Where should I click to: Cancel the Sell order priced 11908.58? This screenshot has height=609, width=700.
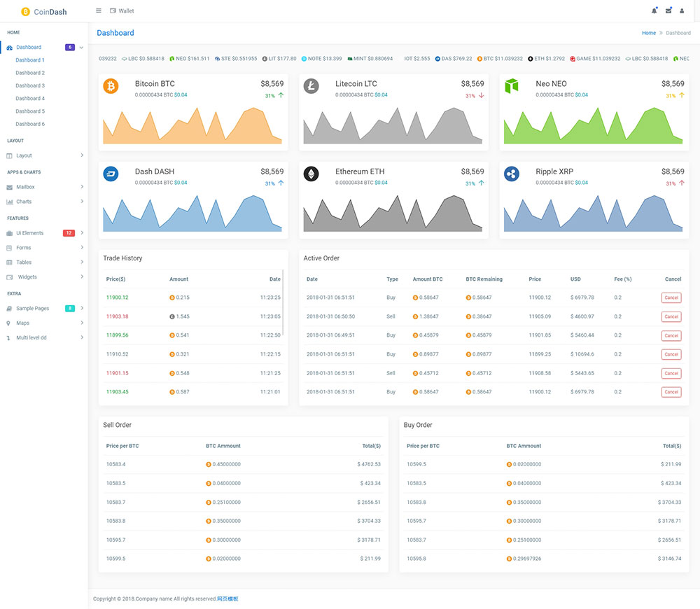click(x=671, y=373)
